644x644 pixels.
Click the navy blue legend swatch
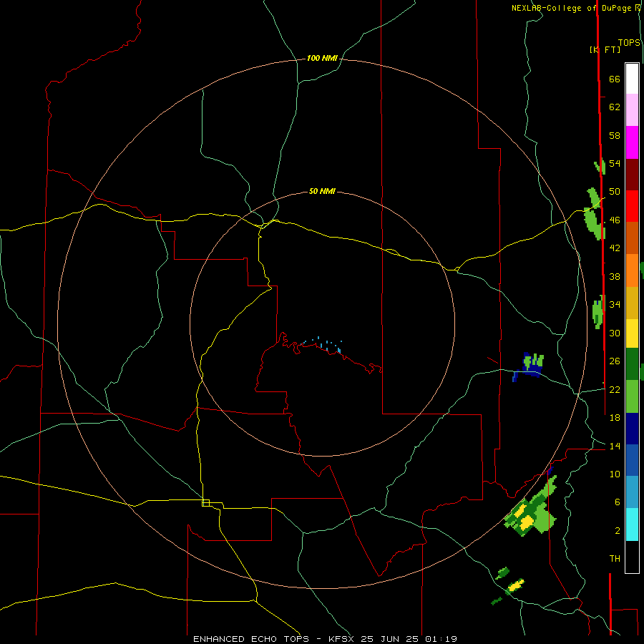pos(632,429)
